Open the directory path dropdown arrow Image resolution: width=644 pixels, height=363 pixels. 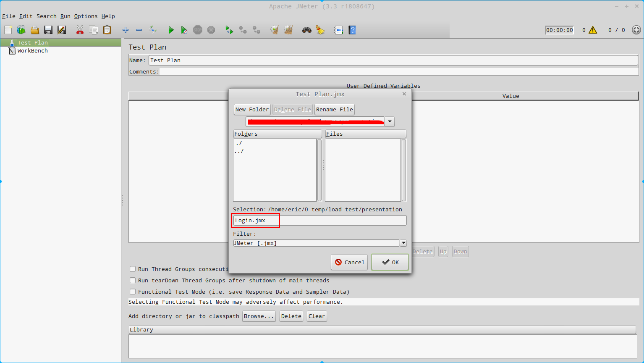[390, 121]
